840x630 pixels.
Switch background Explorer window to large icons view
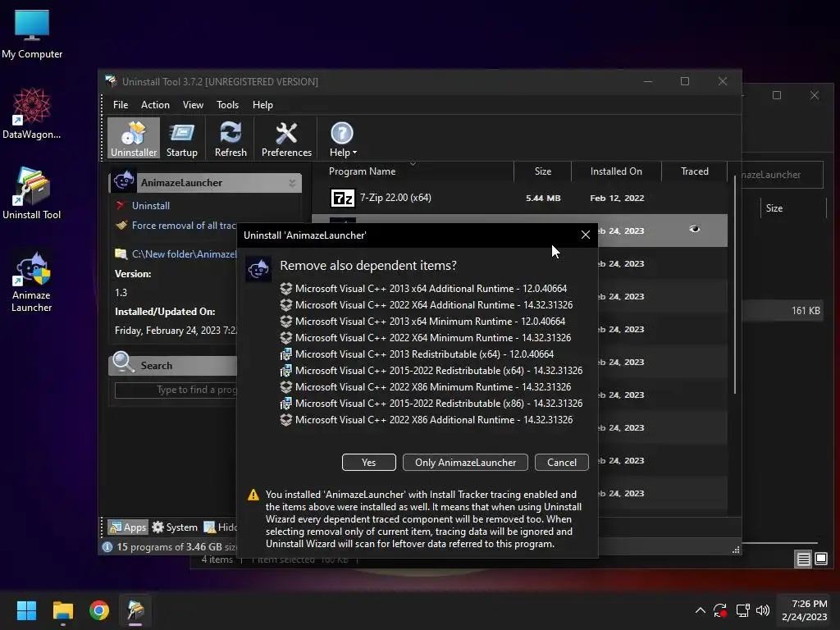click(x=820, y=559)
